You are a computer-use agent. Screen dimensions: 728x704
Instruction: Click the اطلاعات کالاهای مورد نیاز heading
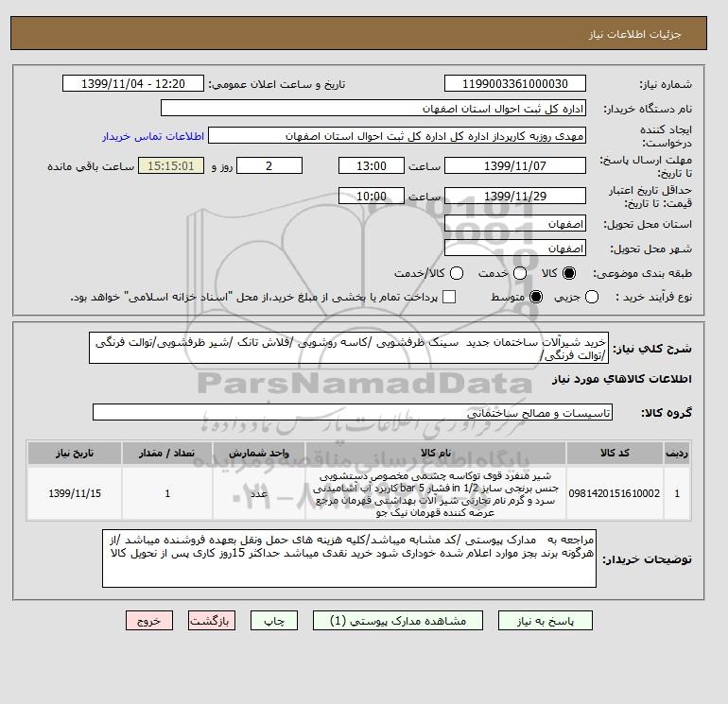point(622,379)
